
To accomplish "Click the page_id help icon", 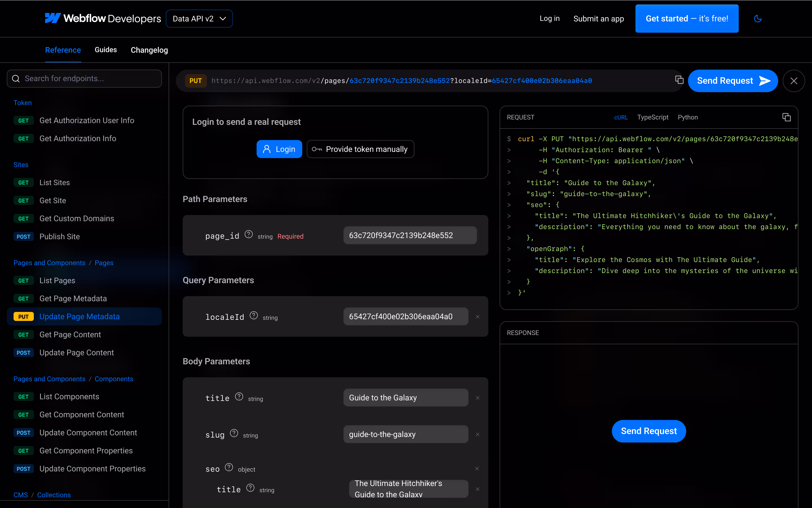I will (248, 234).
